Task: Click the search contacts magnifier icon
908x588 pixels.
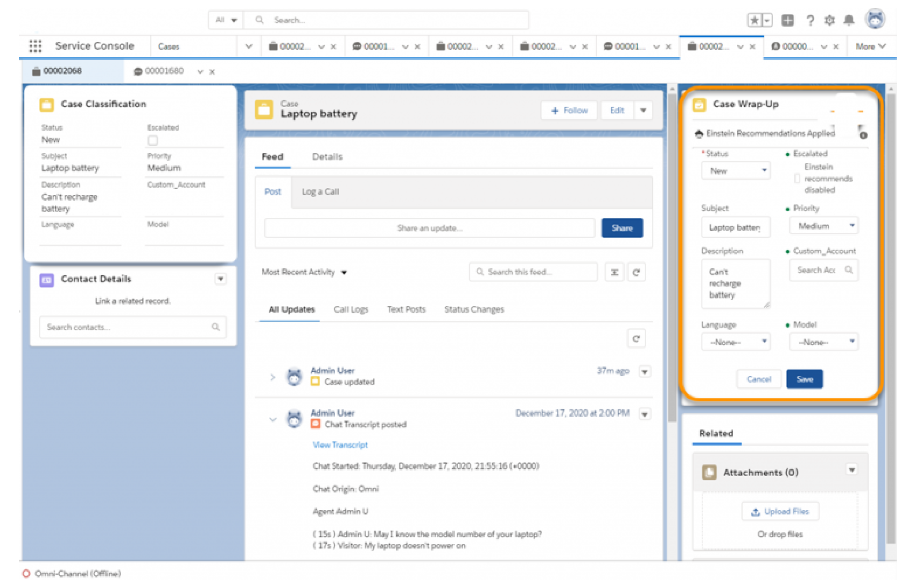Action: pos(216,327)
